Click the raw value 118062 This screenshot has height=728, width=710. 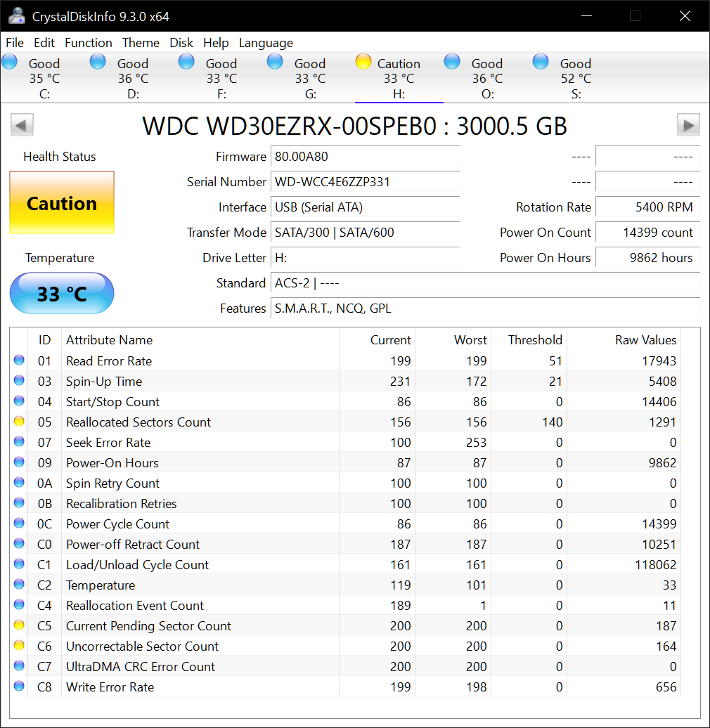pos(655,564)
